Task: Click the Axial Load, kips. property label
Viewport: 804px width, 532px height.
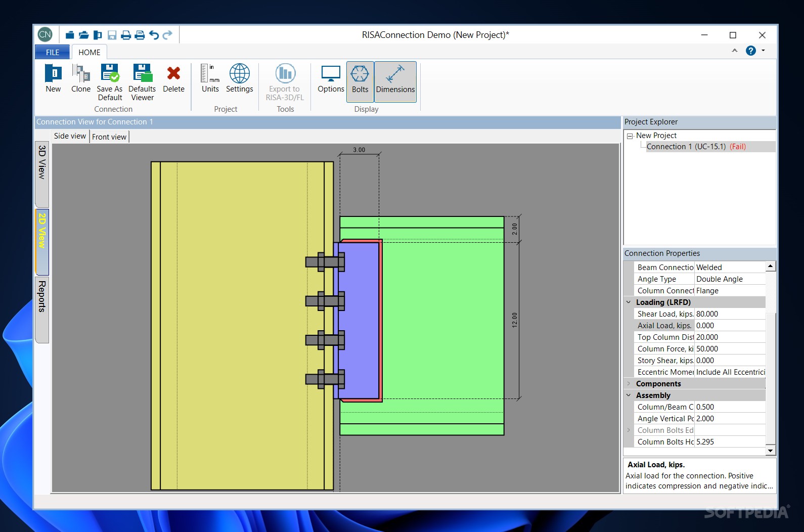Action: 664,326
